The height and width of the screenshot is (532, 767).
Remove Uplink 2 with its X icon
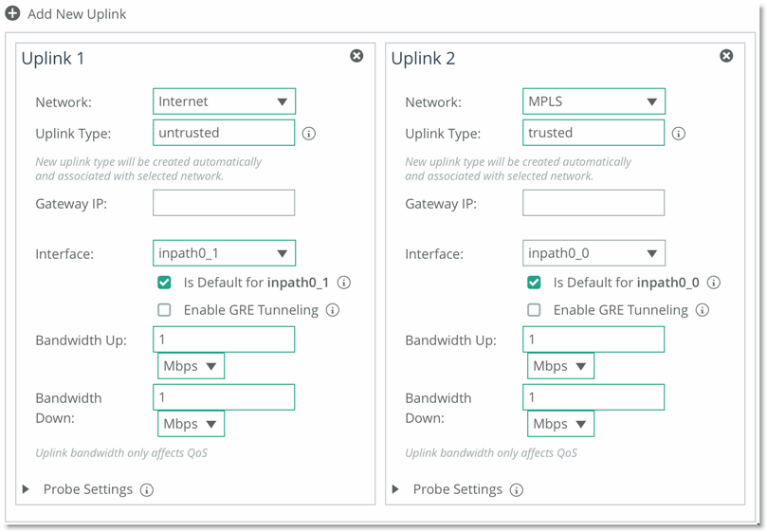click(726, 56)
